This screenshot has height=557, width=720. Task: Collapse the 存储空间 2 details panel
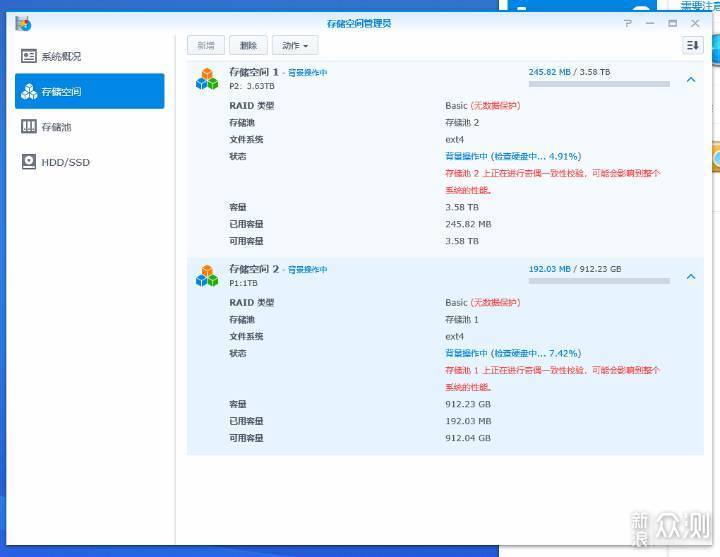click(x=690, y=276)
